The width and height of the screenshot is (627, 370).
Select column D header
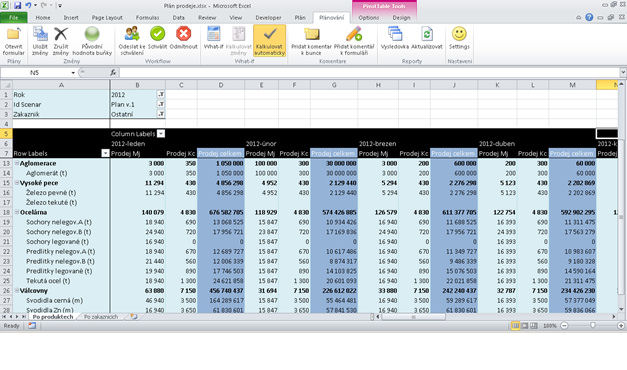[x=221, y=84]
